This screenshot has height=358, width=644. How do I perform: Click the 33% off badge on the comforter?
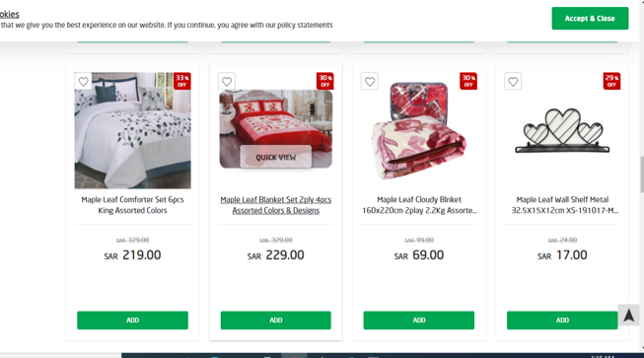coord(181,81)
